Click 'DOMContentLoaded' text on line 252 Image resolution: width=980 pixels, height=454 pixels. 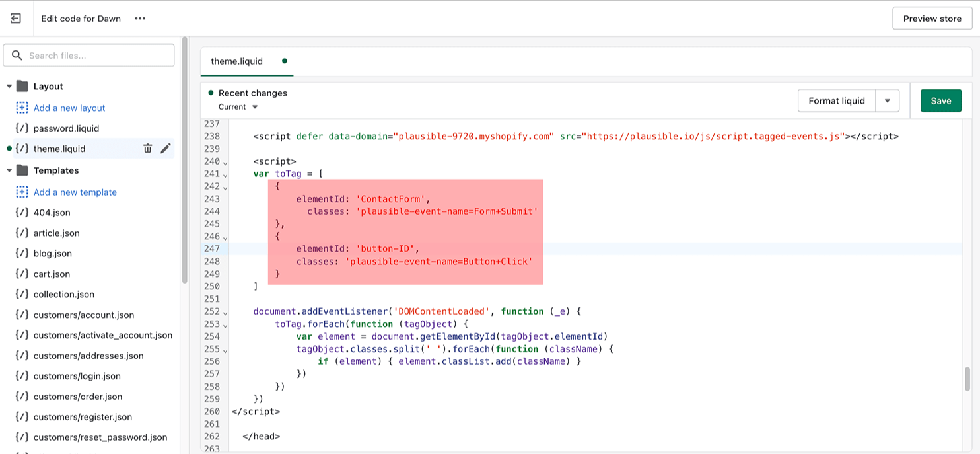tap(441, 311)
